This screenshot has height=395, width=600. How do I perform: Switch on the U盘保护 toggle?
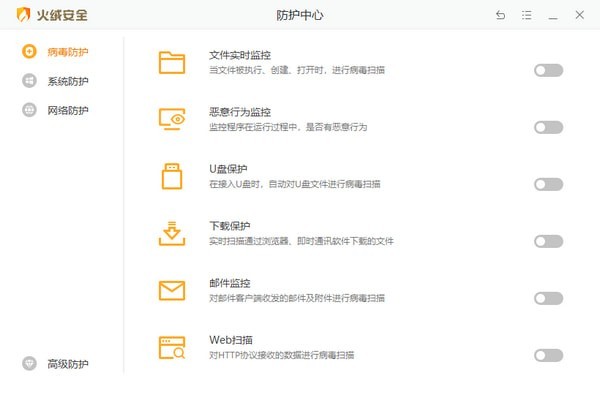point(548,184)
